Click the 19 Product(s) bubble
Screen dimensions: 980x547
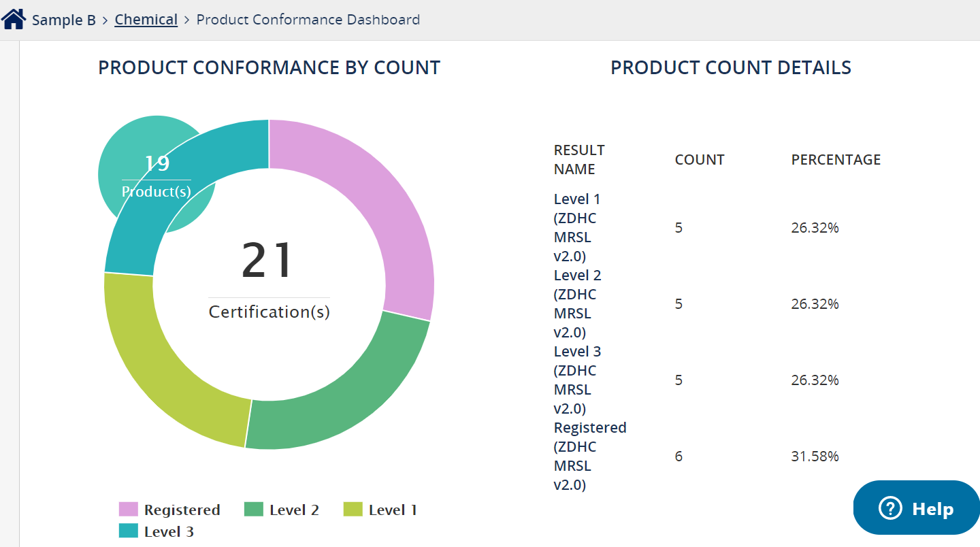tap(157, 175)
